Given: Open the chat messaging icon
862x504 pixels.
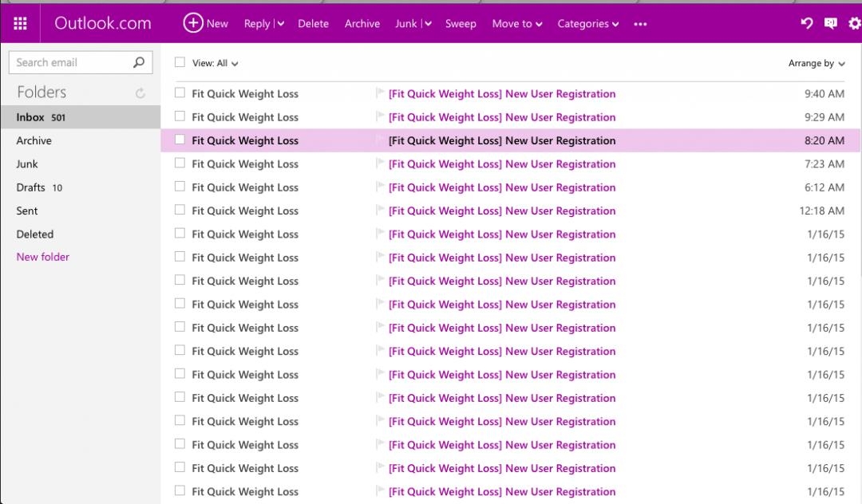Looking at the screenshot, I should [x=831, y=23].
